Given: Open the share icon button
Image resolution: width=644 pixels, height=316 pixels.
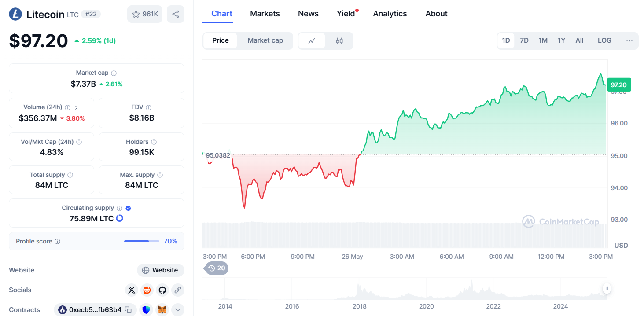Looking at the screenshot, I should [x=176, y=14].
